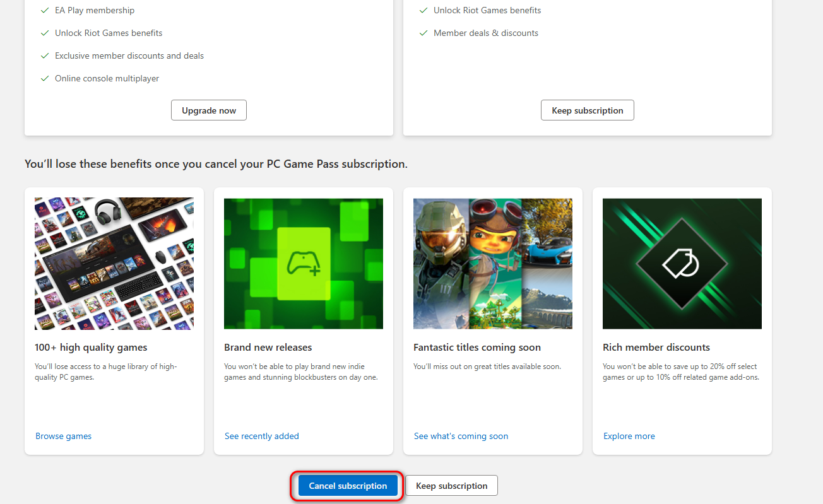Open the Browse games link

(64, 436)
